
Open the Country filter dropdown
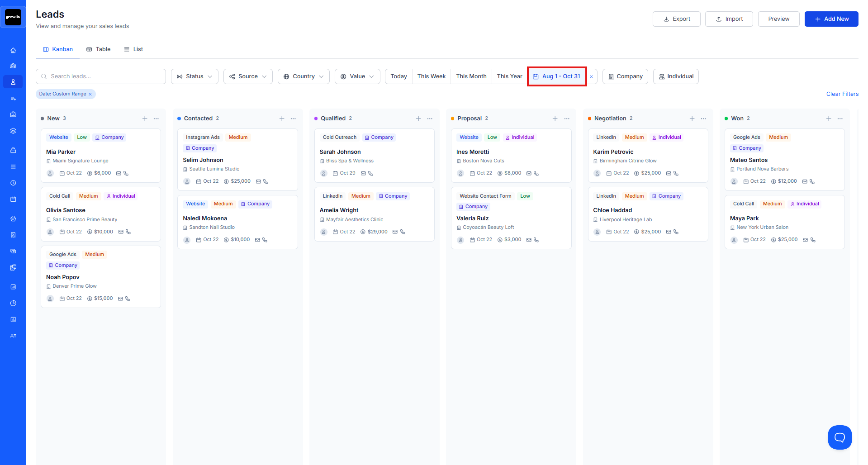304,76
